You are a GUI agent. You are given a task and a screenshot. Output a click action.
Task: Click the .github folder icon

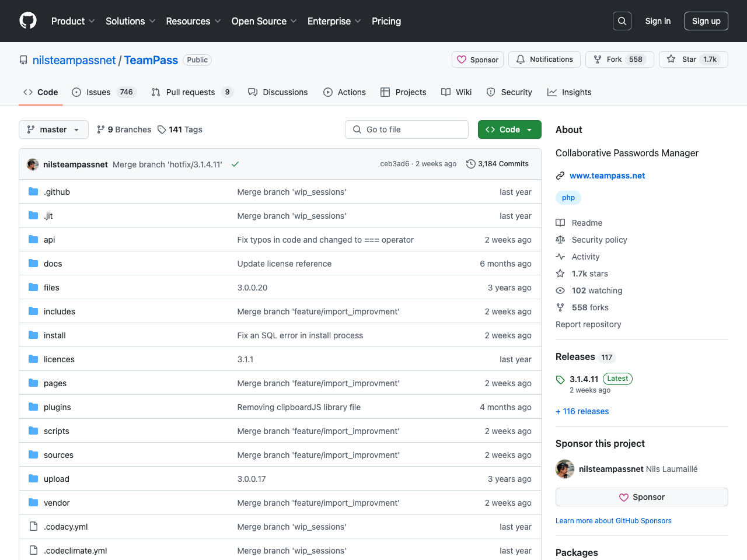coord(33,191)
